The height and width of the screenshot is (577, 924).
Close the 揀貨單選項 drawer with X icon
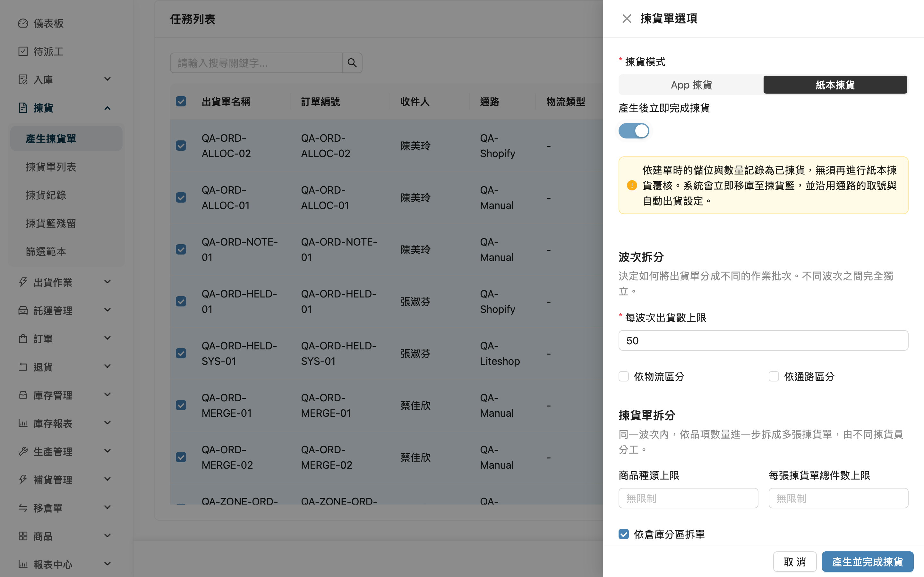[627, 19]
